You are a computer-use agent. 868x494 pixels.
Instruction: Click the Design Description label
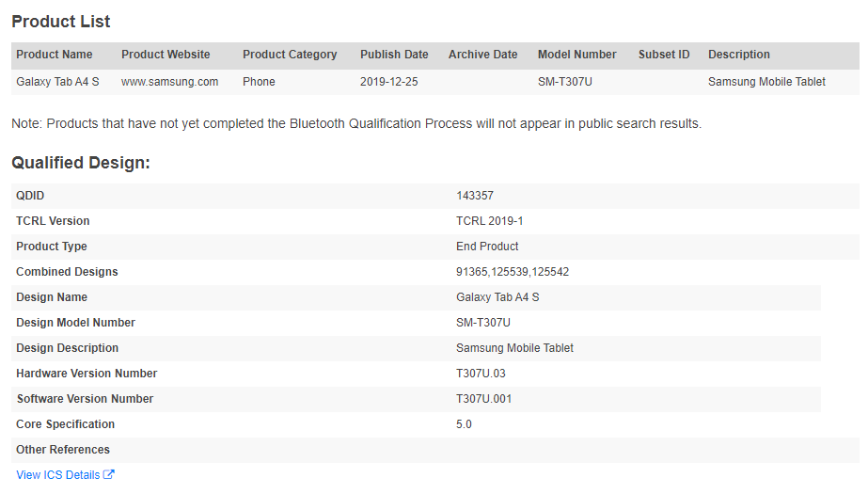tap(67, 348)
